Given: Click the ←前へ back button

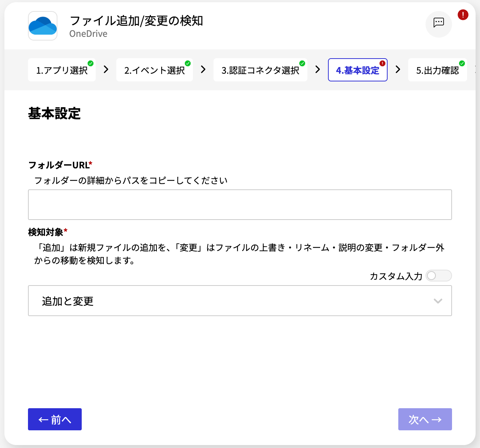Looking at the screenshot, I should [x=55, y=419].
